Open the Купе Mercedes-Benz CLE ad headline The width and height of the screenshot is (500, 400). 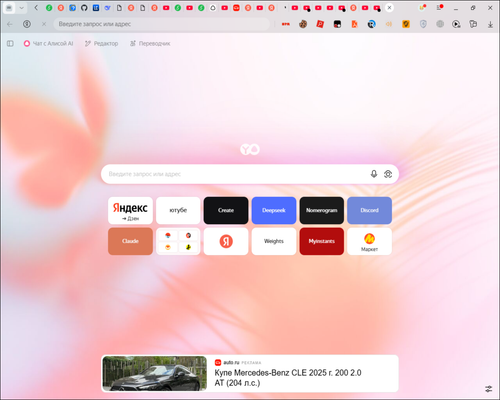[288, 378]
